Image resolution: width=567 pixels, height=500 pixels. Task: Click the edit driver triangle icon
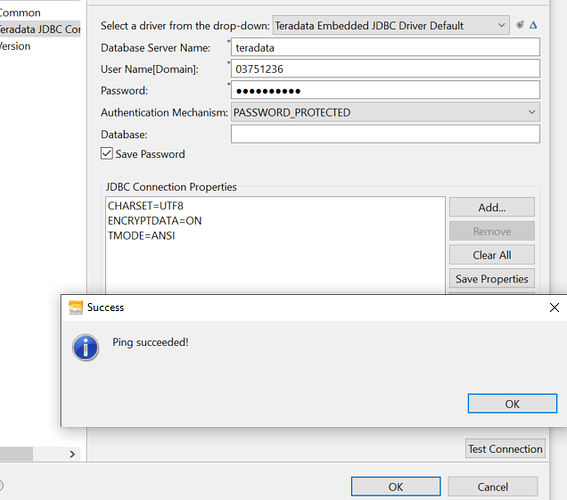click(x=533, y=25)
